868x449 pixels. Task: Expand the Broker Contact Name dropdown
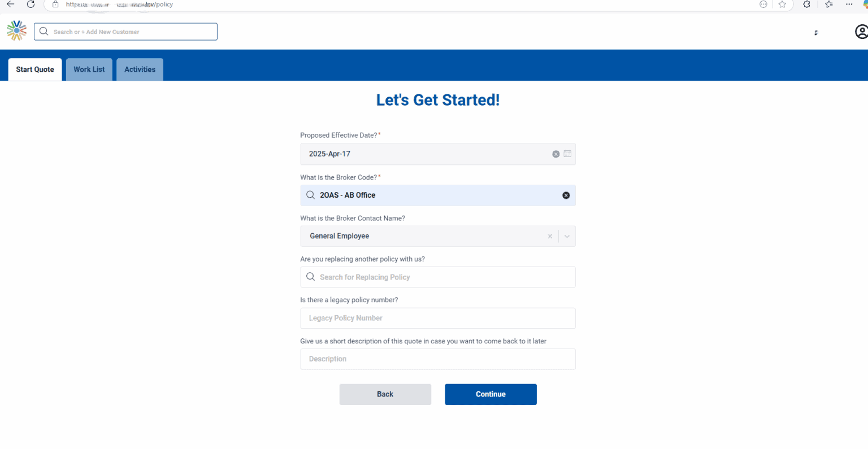(567, 236)
